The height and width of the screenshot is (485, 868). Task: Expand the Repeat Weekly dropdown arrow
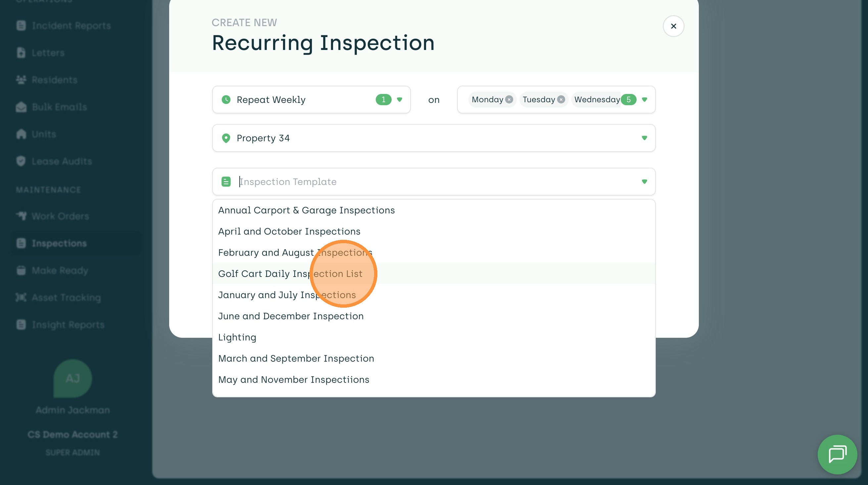point(400,100)
